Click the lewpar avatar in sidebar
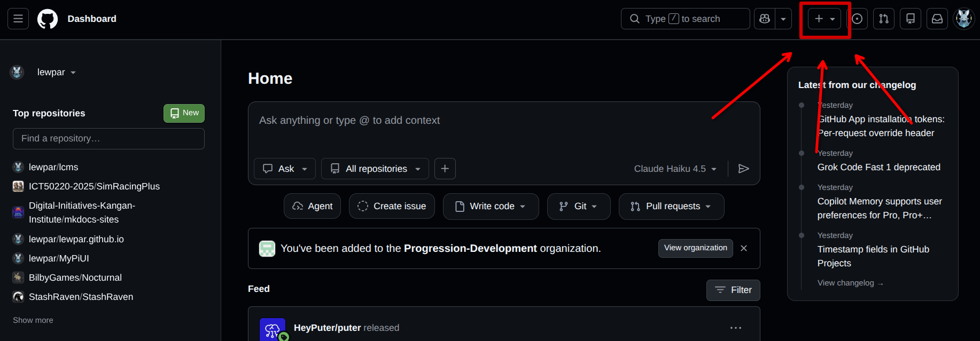The image size is (980, 341). tap(17, 72)
